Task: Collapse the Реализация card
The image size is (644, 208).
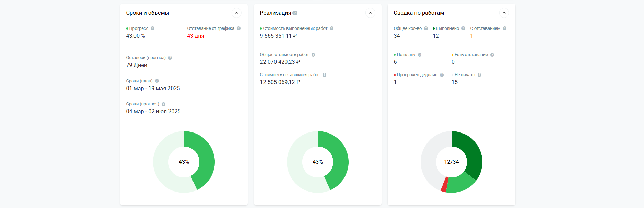Action: pos(370,13)
